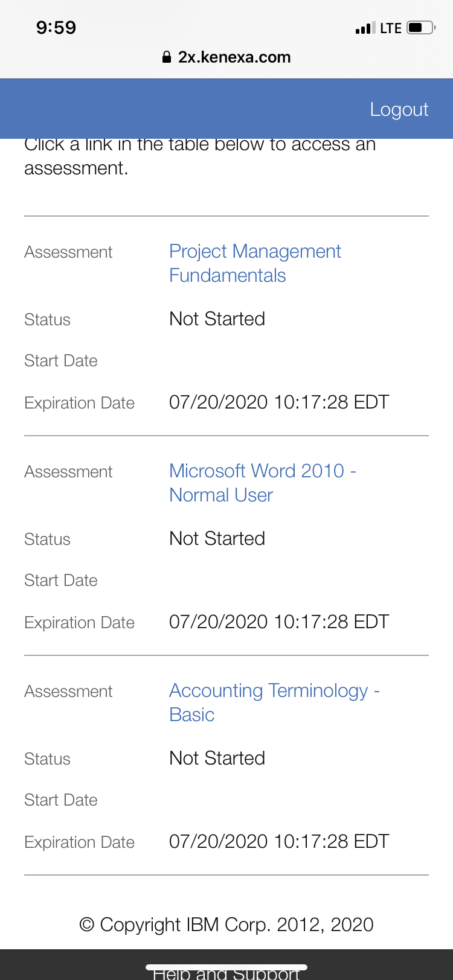The image size is (453, 980).
Task: Tap expiration date of Project Management assessment
Action: coord(278,402)
